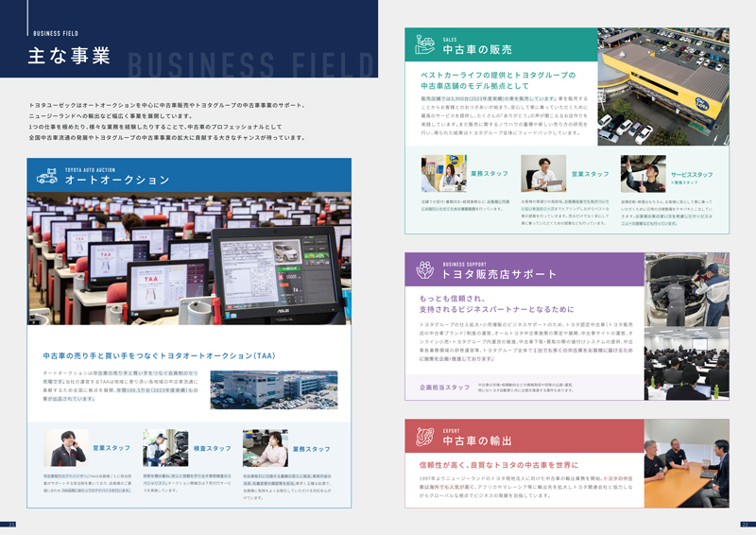Click the EXPORT small caption
Screen dimensions: 756x535
(452, 431)
